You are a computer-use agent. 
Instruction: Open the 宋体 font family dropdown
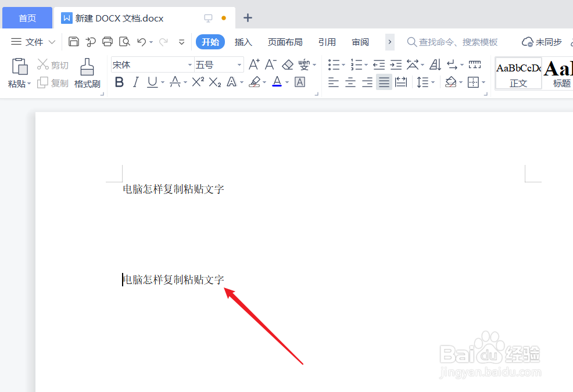[x=189, y=64]
